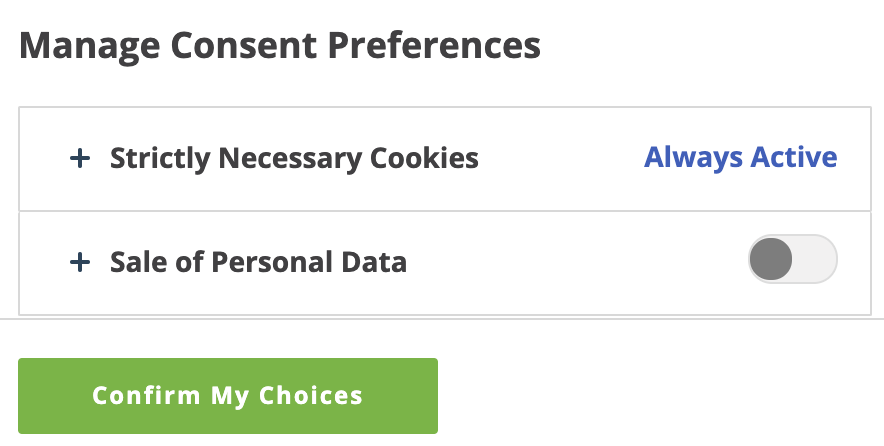
Task: Expand the Sale of Personal Data label
Action: [258, 263]
